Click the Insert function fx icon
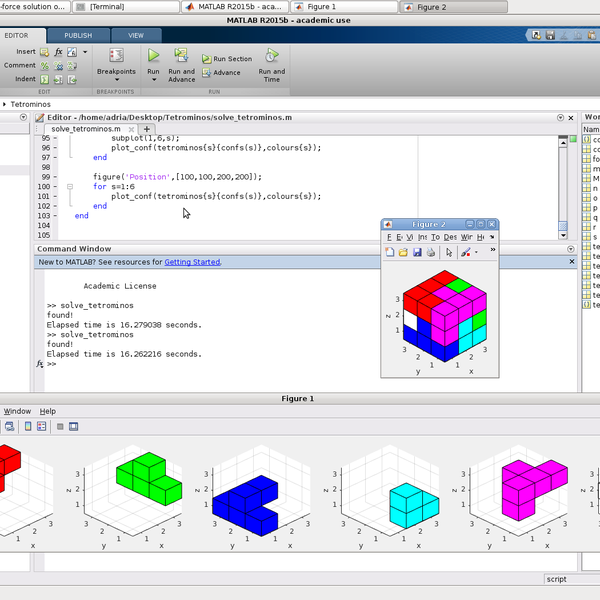This screenshot has width=600, height=600. click(58, 52)
